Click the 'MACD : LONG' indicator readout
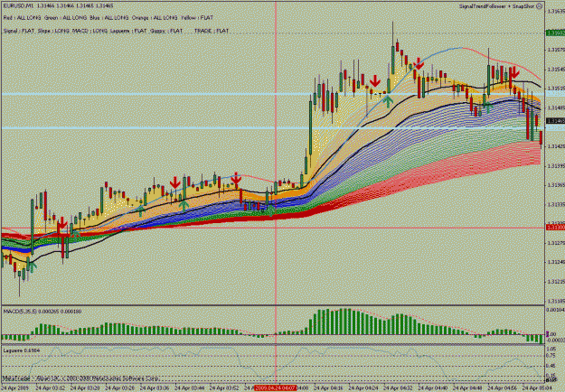The height and width of the screenshot is (392, 565). tap(89, 31)
